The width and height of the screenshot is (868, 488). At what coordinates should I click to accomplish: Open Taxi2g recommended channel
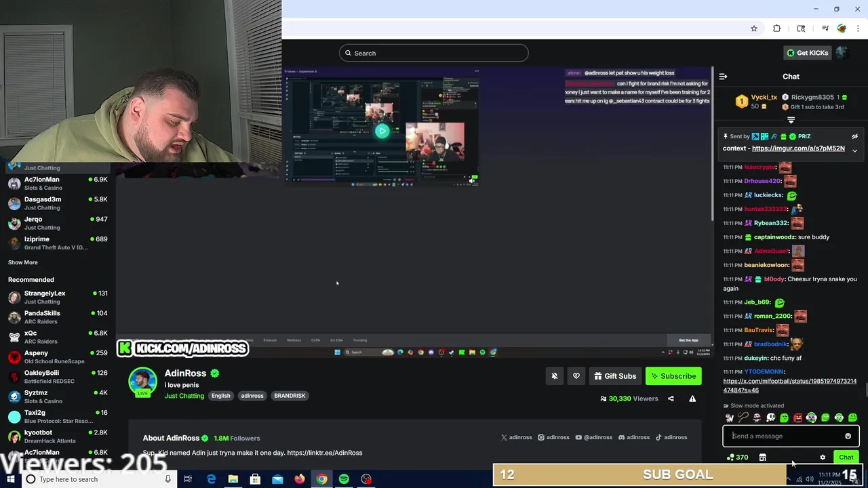[58, 416]
